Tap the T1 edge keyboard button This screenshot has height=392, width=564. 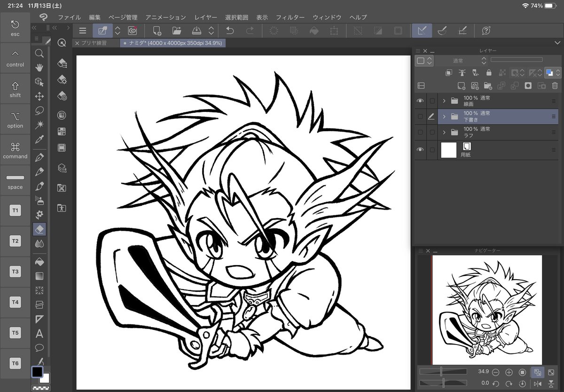coord(15,211)
